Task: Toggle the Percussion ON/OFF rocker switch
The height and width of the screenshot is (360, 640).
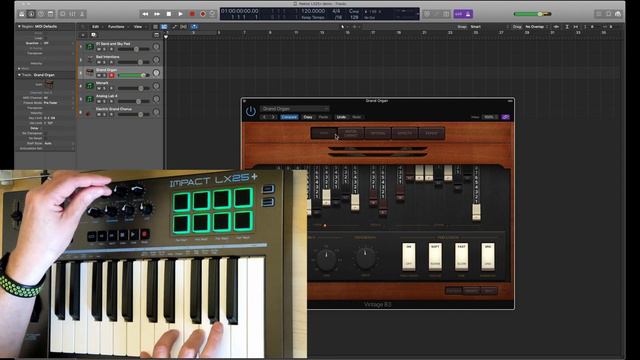Action: pos(409,256)
